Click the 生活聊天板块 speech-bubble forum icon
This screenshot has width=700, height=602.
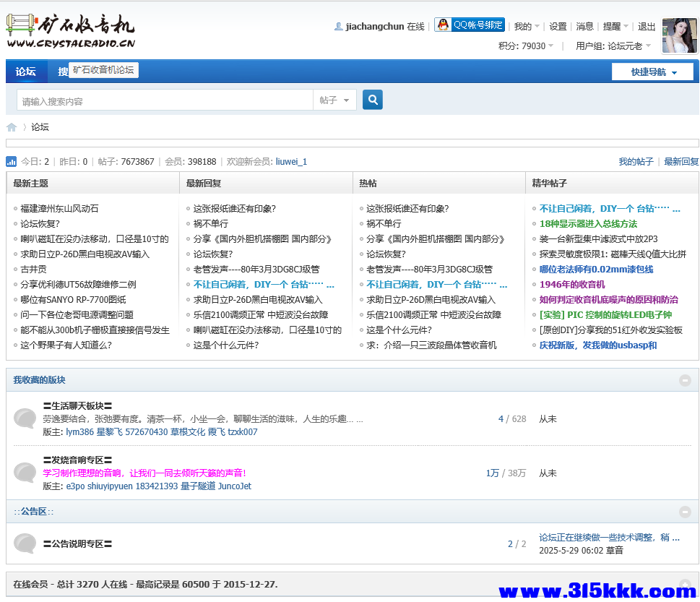click(25, 418)
